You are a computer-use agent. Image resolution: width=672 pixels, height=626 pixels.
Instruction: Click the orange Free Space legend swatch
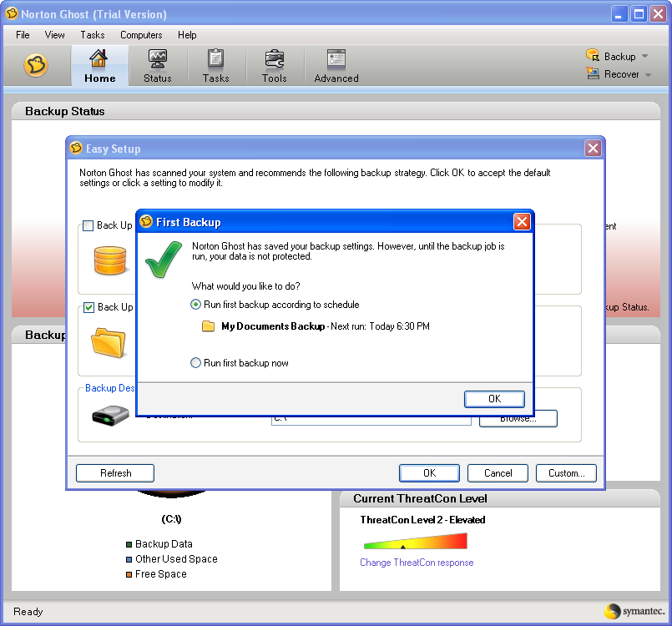pos(129,574)
